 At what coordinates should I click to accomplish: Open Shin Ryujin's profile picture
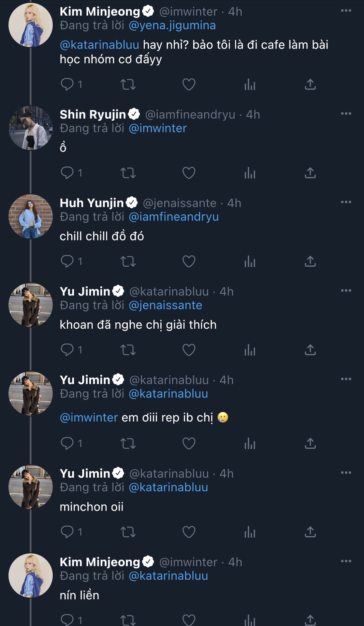click(x=31, y=128)
